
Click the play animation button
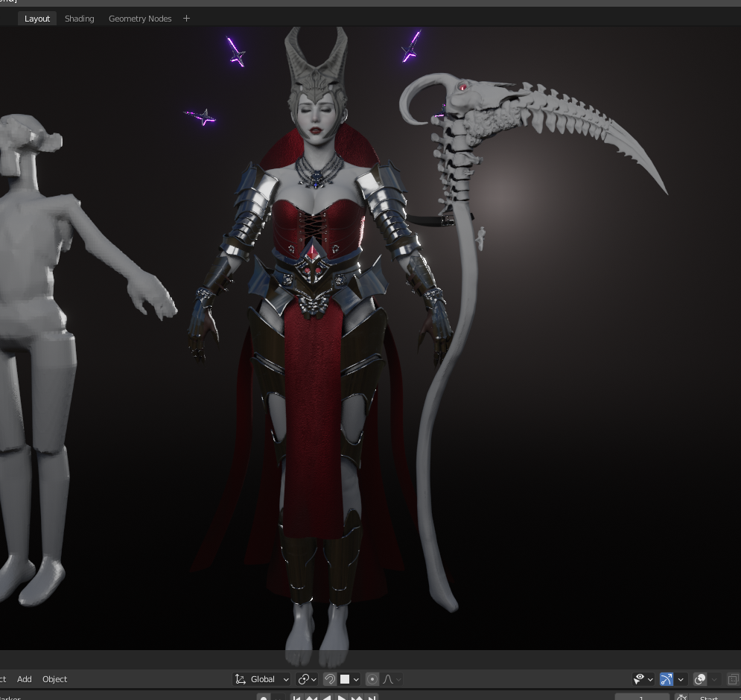point(342,698)
